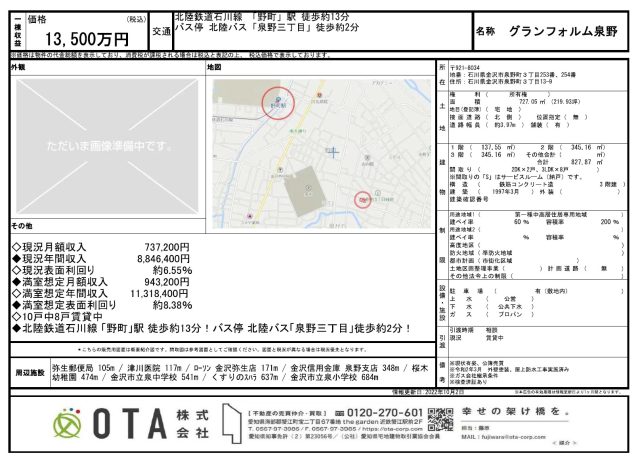Click the OTA company green globe logo
640x462 pixels.
67,423
